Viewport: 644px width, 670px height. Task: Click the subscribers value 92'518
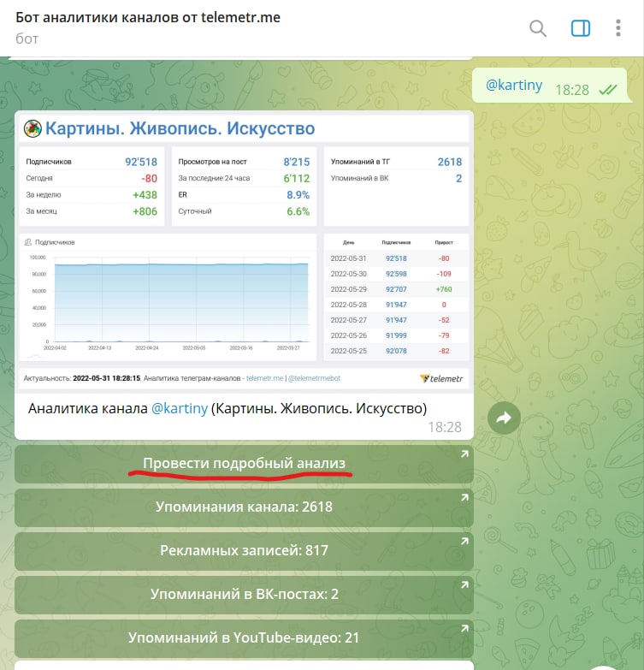(141, 162)
